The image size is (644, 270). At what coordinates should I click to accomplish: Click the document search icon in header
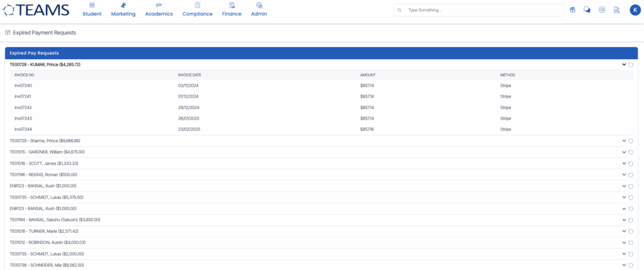(616, 10)
